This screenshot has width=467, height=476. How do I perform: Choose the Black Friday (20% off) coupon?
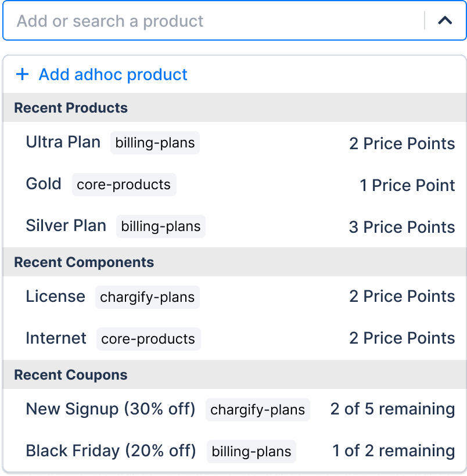tap(111, 451)
